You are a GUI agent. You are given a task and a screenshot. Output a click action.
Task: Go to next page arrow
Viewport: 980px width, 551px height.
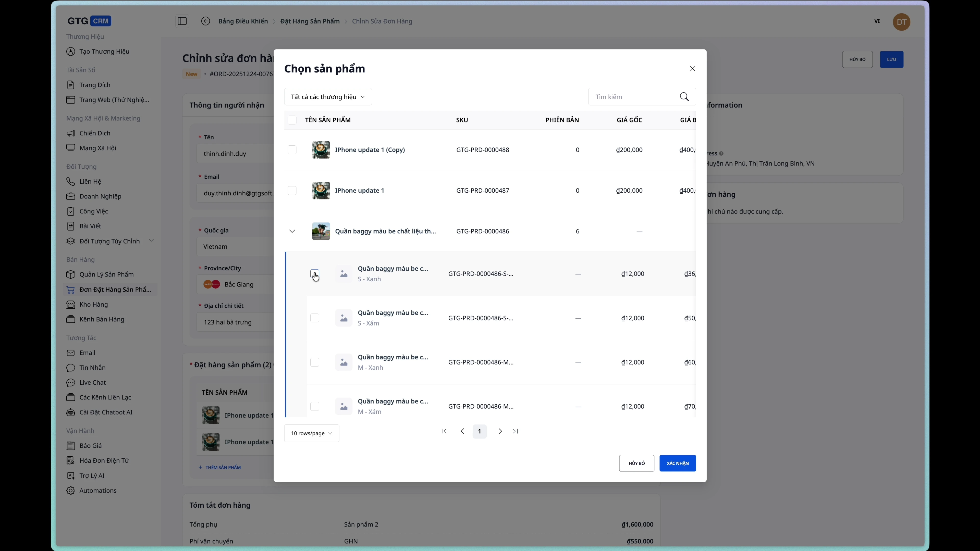tap(500, 431)
